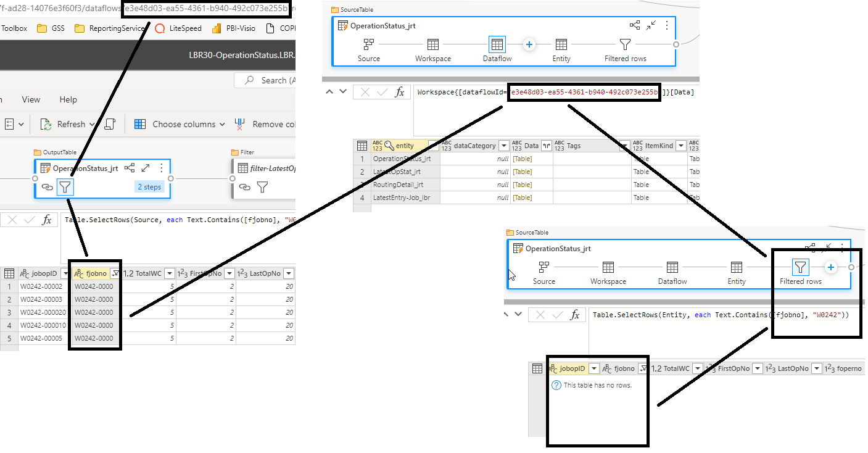
Task: Click the Table.SelectRows(Entity formula text
Action: click(721, 315)
